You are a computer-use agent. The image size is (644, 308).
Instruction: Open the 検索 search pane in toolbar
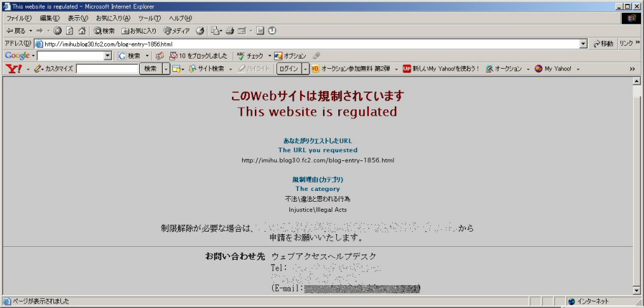(x=104, y=31)
